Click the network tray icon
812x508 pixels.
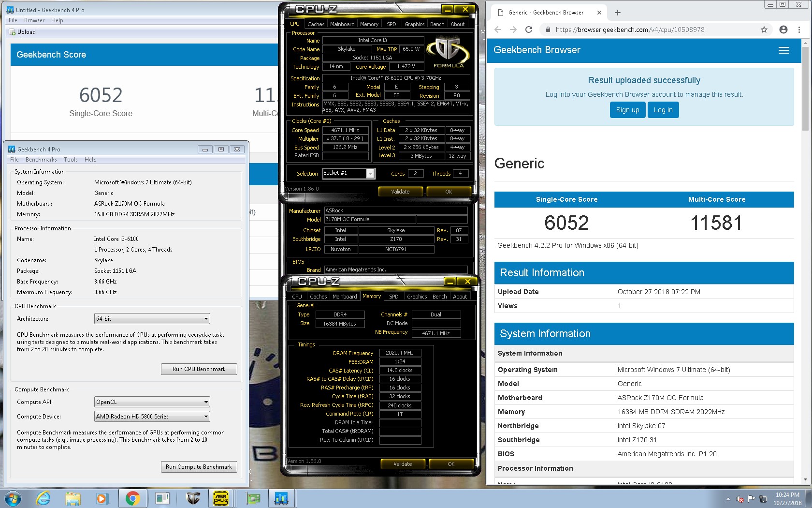pos(763,499)
